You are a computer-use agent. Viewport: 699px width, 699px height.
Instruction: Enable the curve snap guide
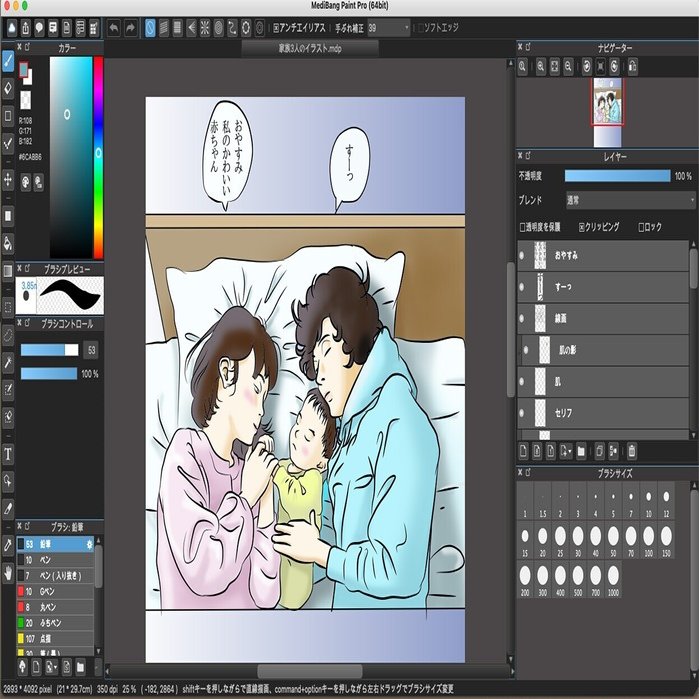click(232, 28)
